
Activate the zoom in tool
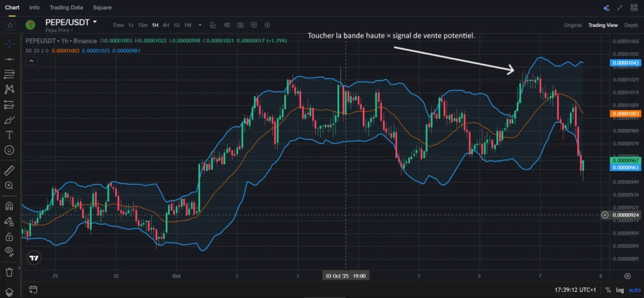point(9,185)
